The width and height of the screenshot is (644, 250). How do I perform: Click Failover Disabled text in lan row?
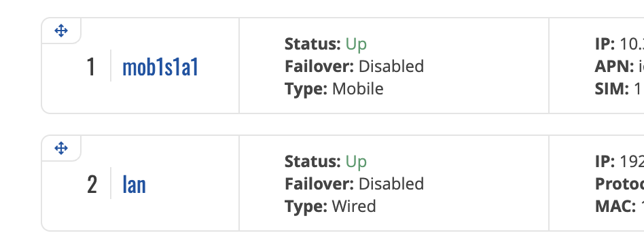tap(354, 183)
